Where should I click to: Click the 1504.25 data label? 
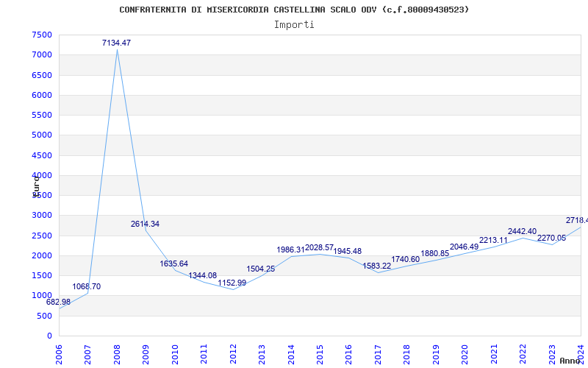click(x=261, y=269)
